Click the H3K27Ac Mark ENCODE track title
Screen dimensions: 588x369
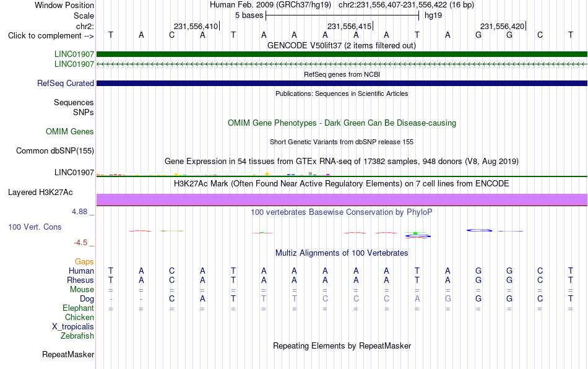point(341,184)
